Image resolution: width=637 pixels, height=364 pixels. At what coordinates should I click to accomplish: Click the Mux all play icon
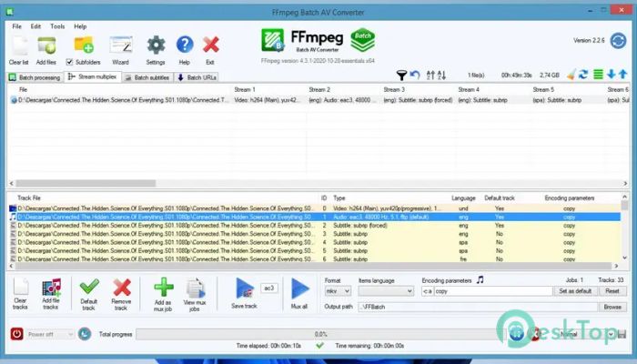(x=299, y=289)
